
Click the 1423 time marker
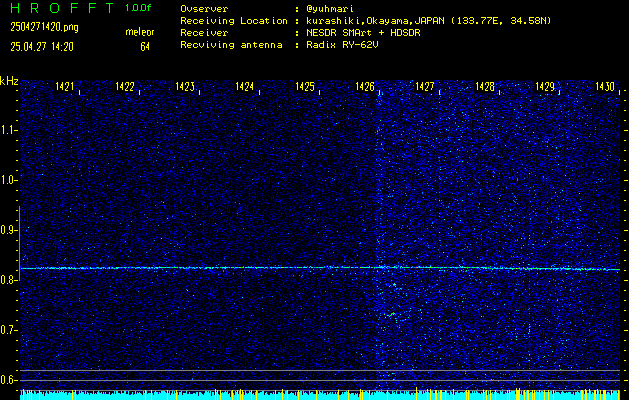click(185, 86)
